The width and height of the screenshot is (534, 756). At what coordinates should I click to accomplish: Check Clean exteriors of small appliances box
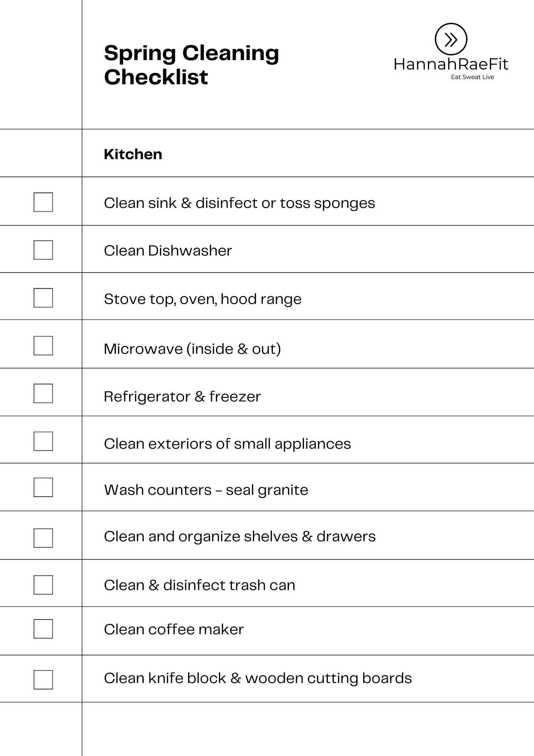coord(43,441)
